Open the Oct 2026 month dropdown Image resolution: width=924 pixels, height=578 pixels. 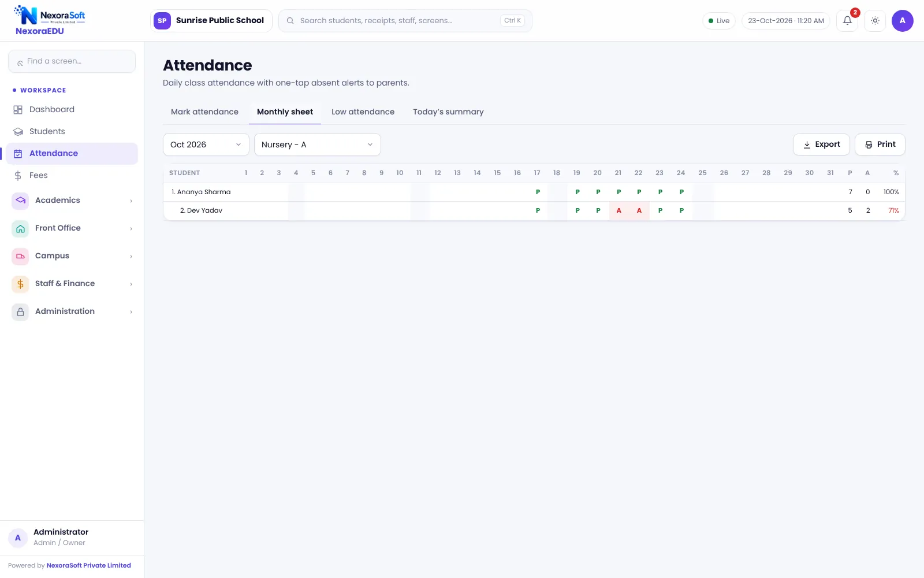(x=206, y=144)
